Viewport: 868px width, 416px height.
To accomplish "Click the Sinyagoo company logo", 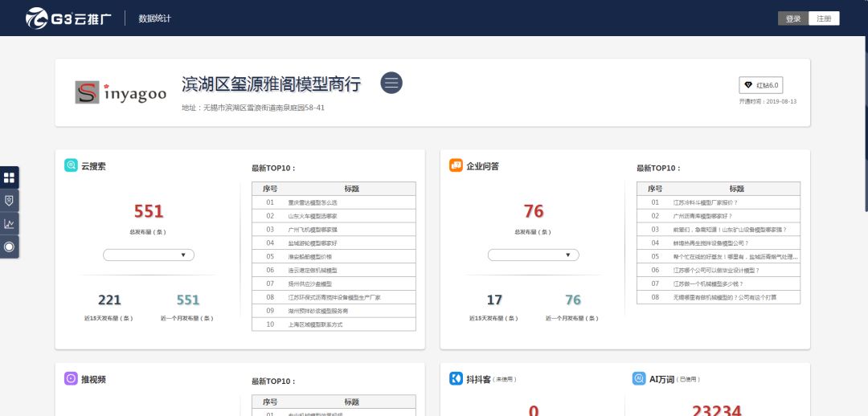I will click(x=121, y=93).
